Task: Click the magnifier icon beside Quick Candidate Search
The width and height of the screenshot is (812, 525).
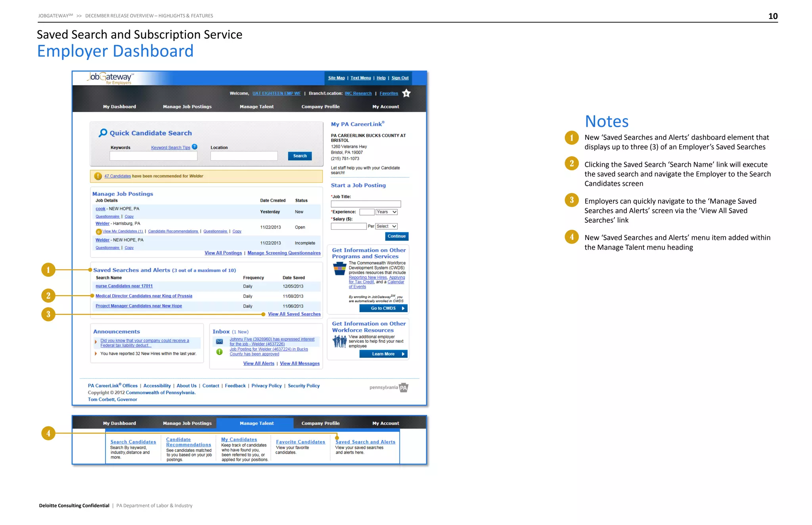Action: (x=103, y=133)
